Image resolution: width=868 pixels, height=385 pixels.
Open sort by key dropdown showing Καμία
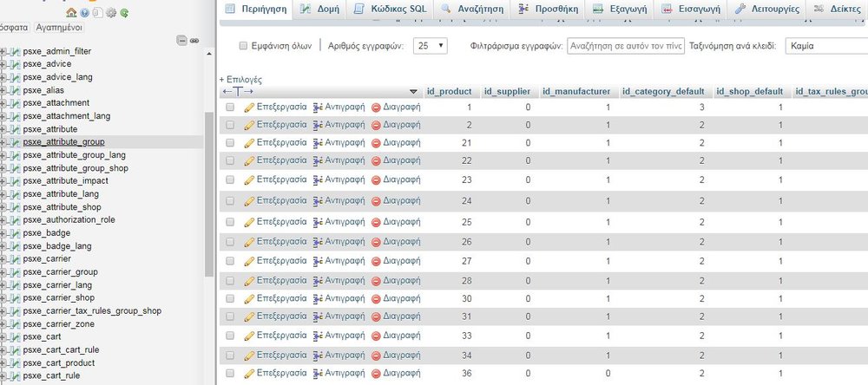(826, 46)
